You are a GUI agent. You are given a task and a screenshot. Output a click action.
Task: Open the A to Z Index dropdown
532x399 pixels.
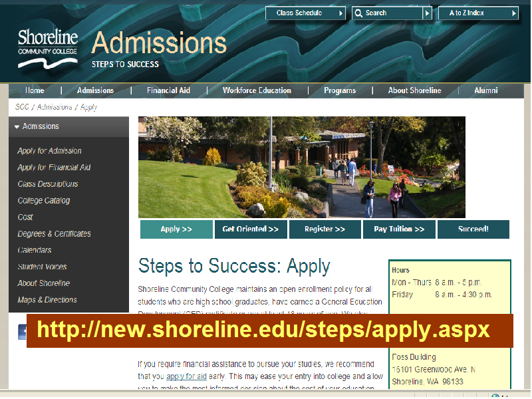(478, 13)
